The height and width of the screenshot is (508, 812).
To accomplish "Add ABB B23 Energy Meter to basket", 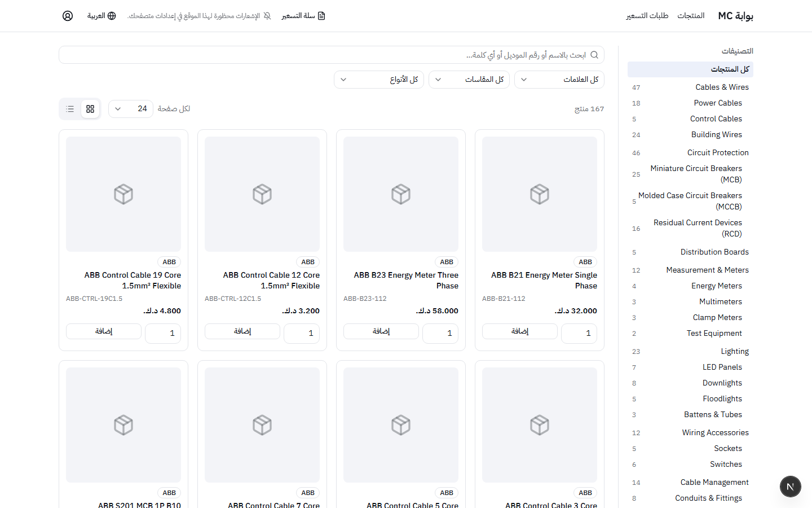I will [381, 331].
